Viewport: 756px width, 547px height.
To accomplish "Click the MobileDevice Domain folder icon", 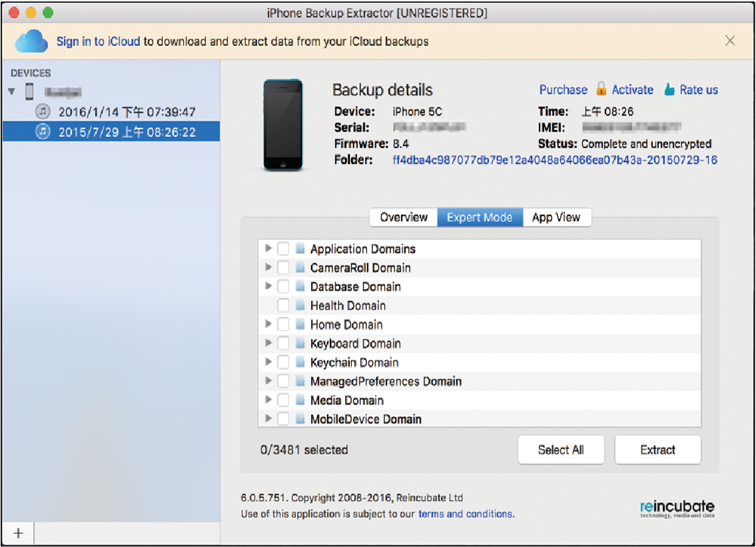I will [300, 419].
